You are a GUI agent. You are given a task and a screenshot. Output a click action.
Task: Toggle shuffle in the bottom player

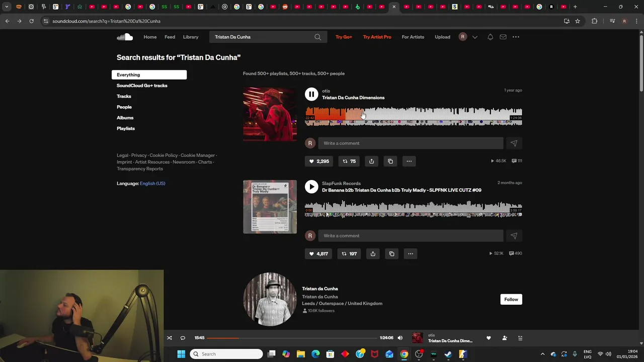coord(170,338)
